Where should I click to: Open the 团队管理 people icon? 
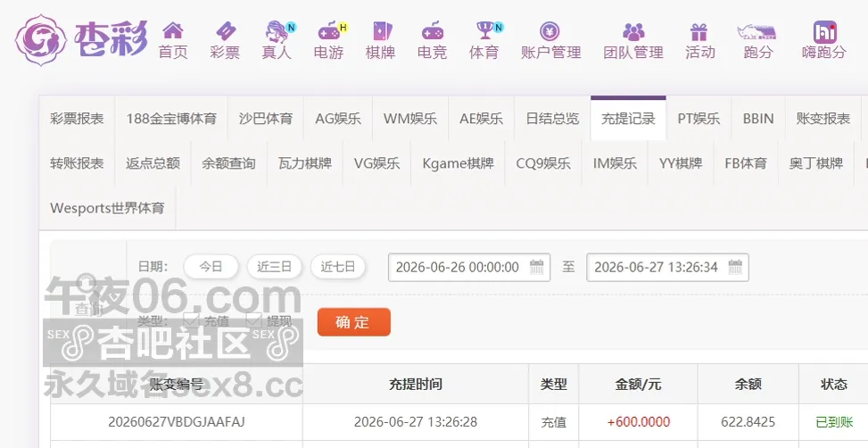[633, 31]
